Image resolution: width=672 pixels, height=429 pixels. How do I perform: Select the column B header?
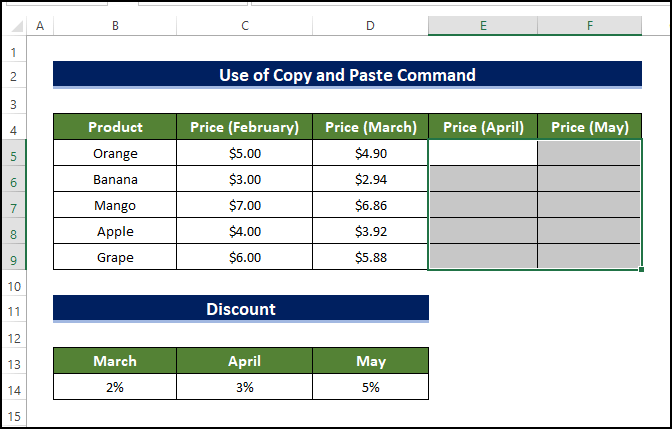pyautogui.click(x=115, y=25)
